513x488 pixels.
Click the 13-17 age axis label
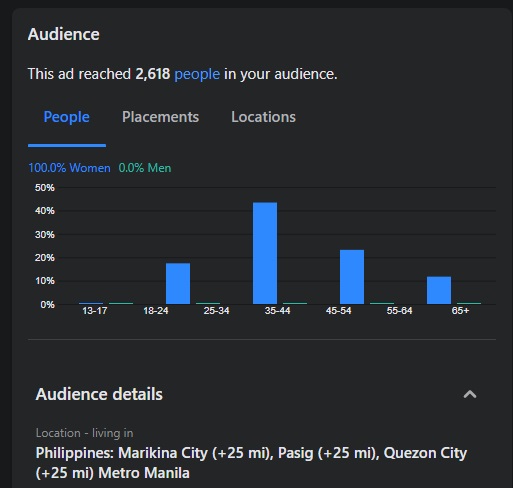[x=95, y=311]
